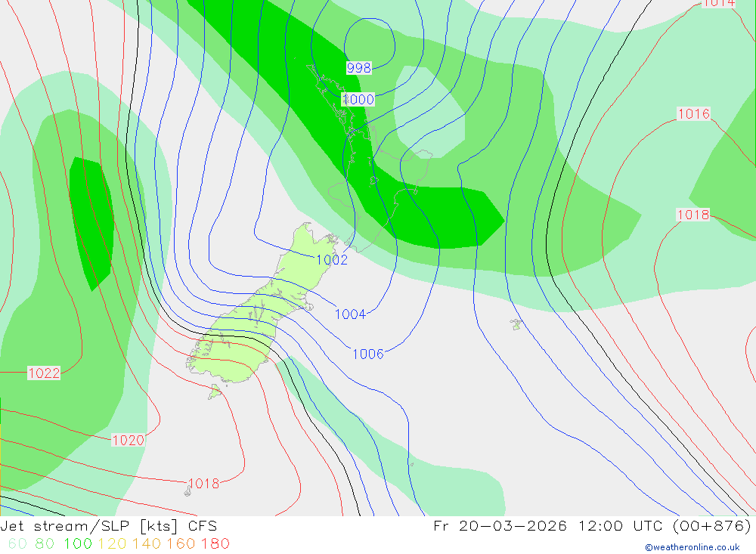Click the 998 isobar label

coord(358,68)
